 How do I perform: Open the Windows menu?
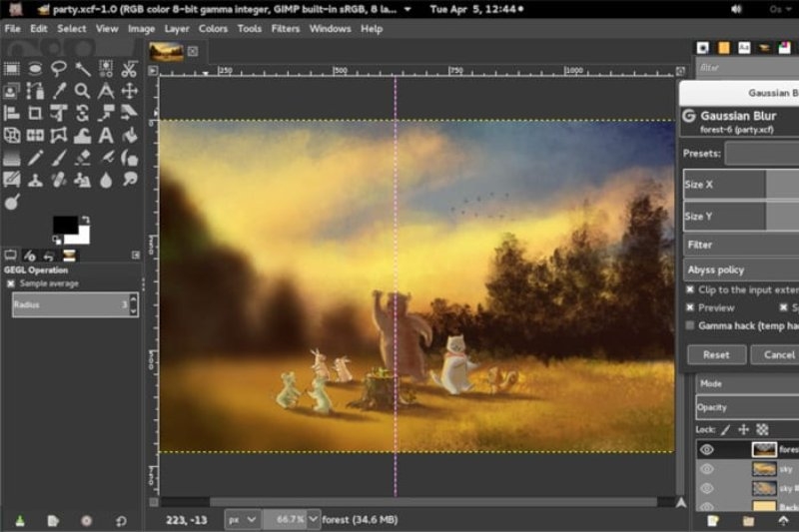[331, 29]
